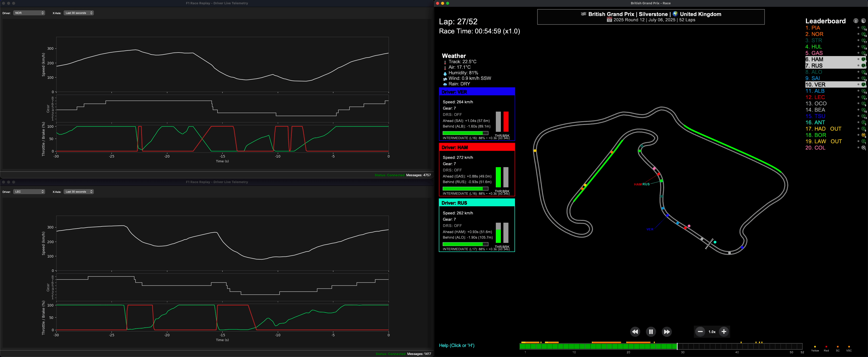Click ALO's intermediate tyre icon
This screenshot has height=357, width=868.
[863, 72]
